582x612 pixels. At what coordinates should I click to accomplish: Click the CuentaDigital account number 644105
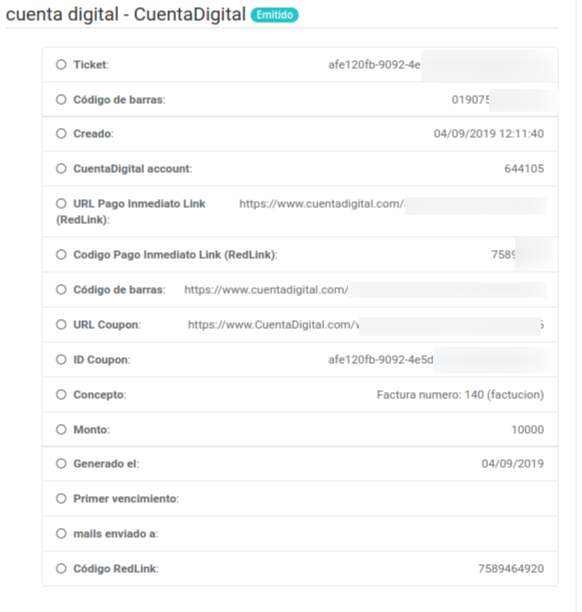coord(524,169)
